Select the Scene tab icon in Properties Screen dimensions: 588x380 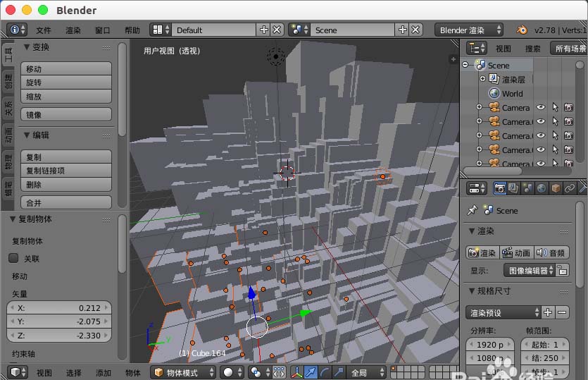[527, 188]
